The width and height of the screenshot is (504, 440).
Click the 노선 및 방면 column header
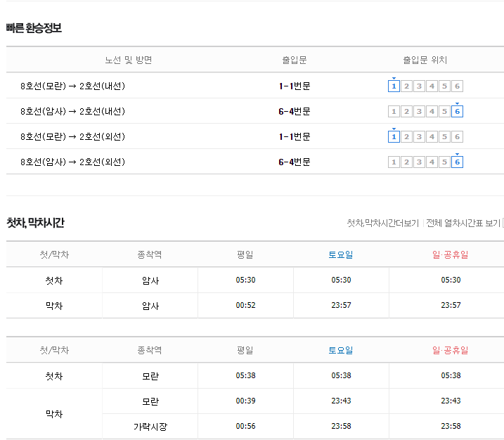(129, 60)
